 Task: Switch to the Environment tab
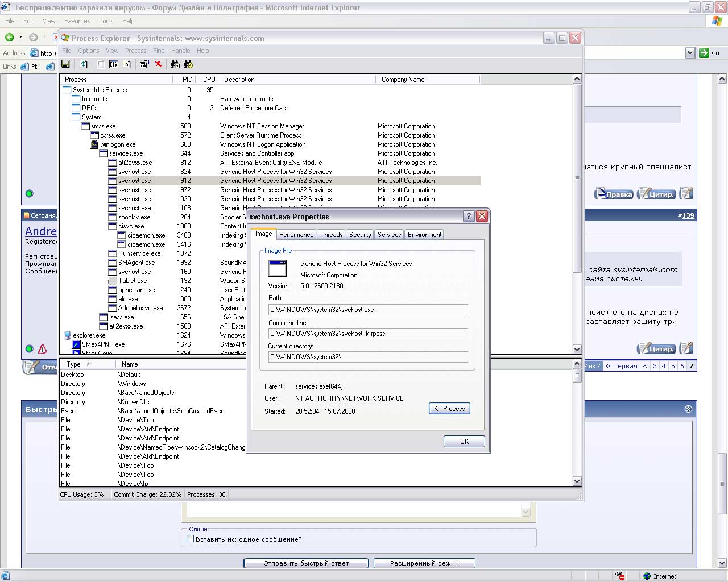424,235
